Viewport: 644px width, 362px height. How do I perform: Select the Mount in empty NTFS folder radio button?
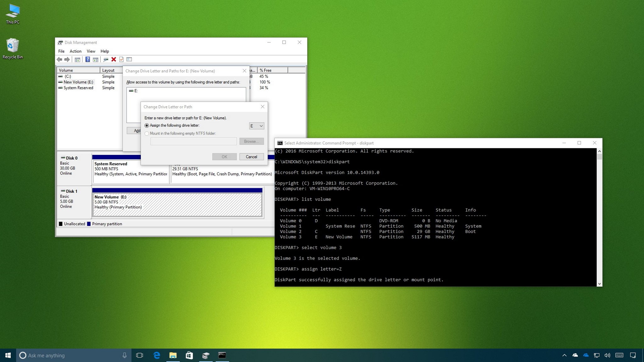pyautogui.click(x=147, y=134)
